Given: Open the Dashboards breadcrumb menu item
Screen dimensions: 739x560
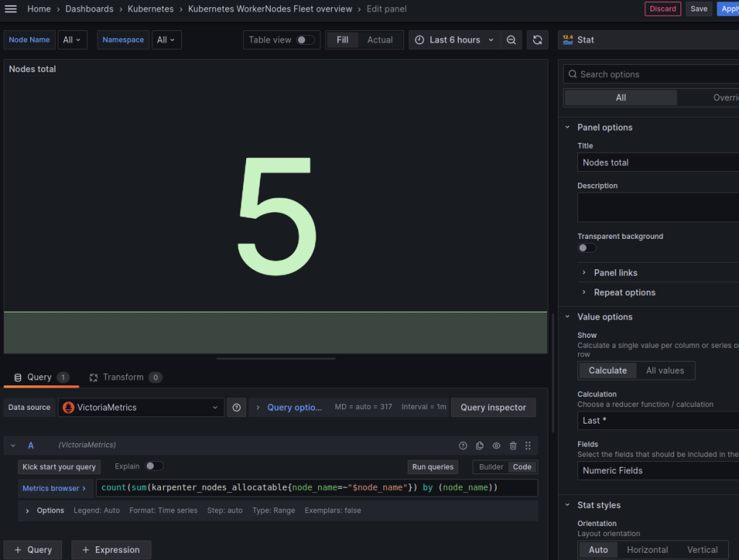Looking at the screenshot, I should pyautogui.click(x=89, y=9).
